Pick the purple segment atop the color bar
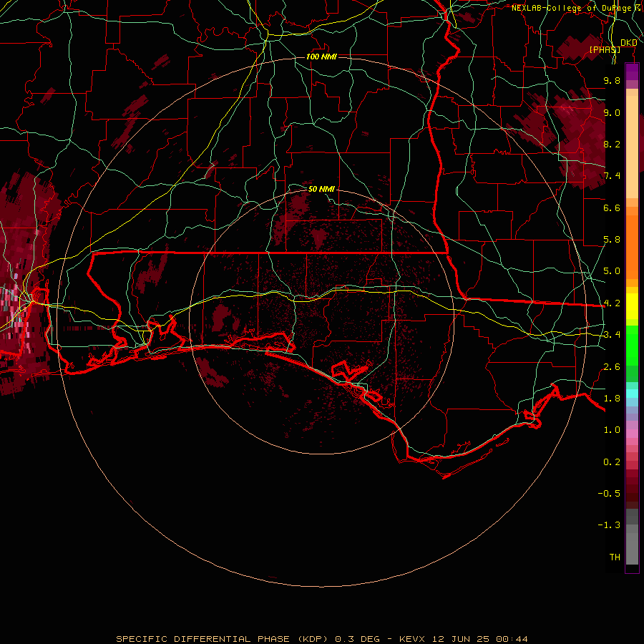 coord(632,72)
